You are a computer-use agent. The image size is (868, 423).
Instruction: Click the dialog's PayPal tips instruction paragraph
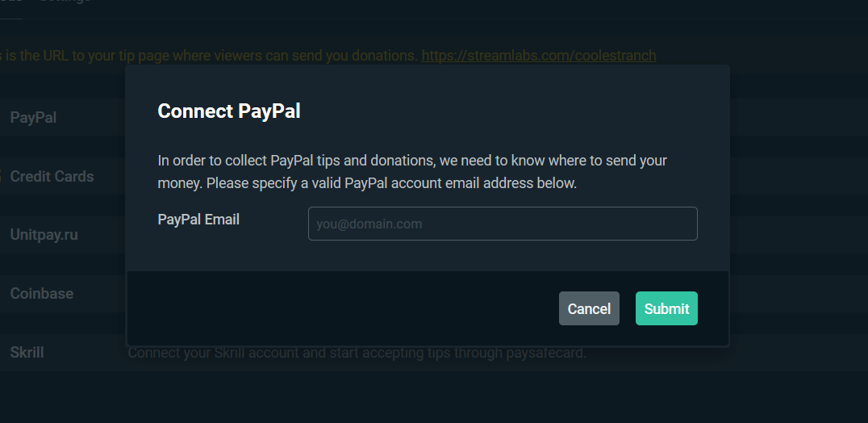click(x=411, y=172)
